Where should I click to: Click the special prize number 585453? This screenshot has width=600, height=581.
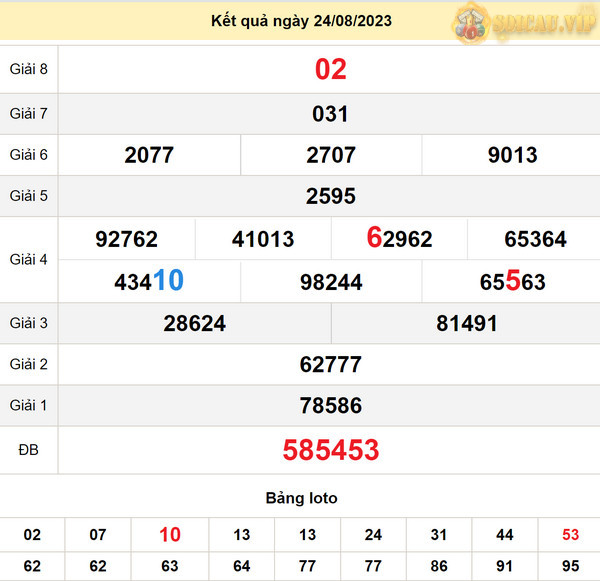[330, 450]
